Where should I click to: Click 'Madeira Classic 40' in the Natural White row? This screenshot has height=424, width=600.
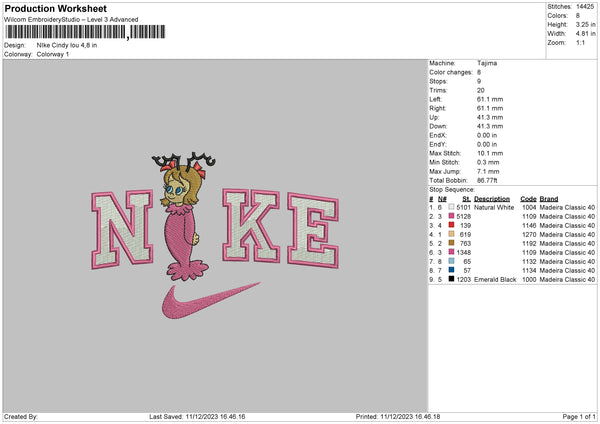tap(567, 207)
